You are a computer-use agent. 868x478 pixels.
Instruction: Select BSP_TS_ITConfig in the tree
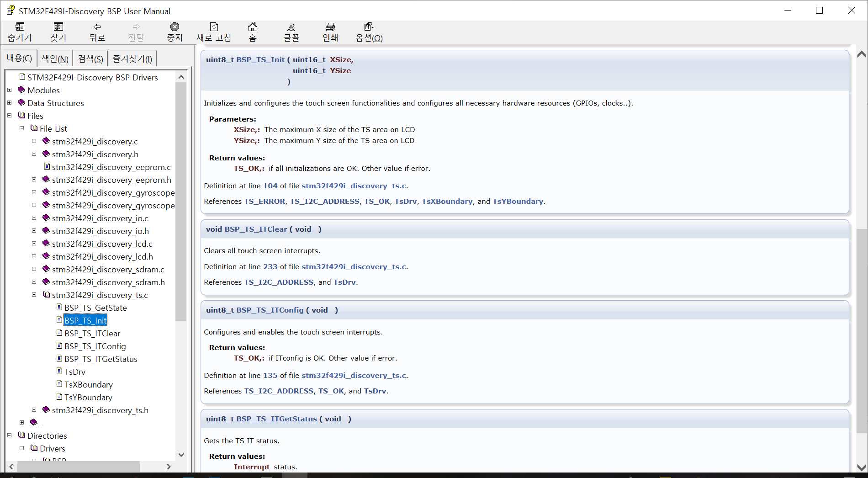[x=95, y=346]
